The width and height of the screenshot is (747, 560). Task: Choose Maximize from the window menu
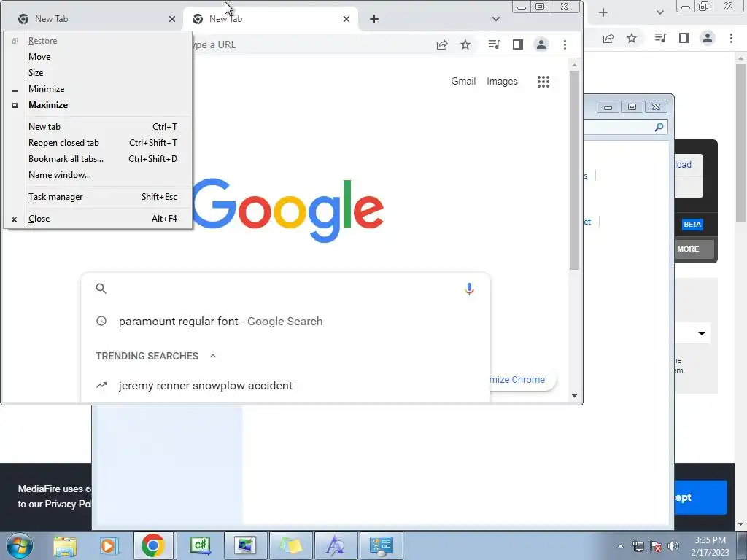coord(98,105)
